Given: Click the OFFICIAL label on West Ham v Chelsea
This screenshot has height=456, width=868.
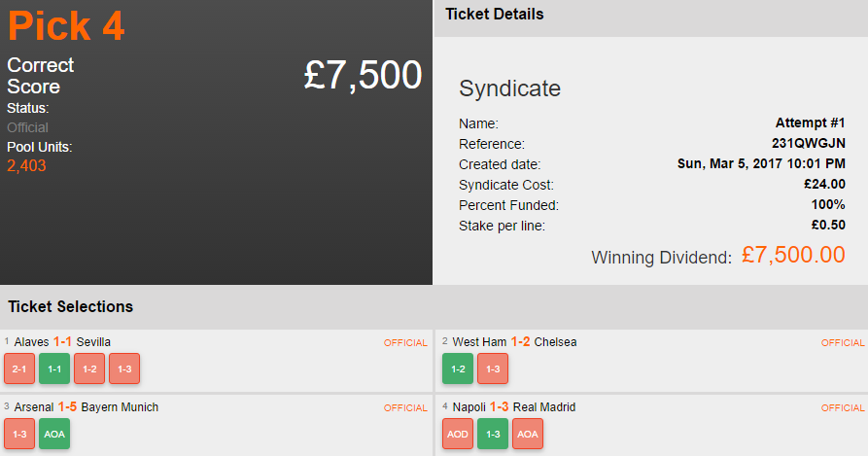Looking at the screenshot, I should 842,343.
